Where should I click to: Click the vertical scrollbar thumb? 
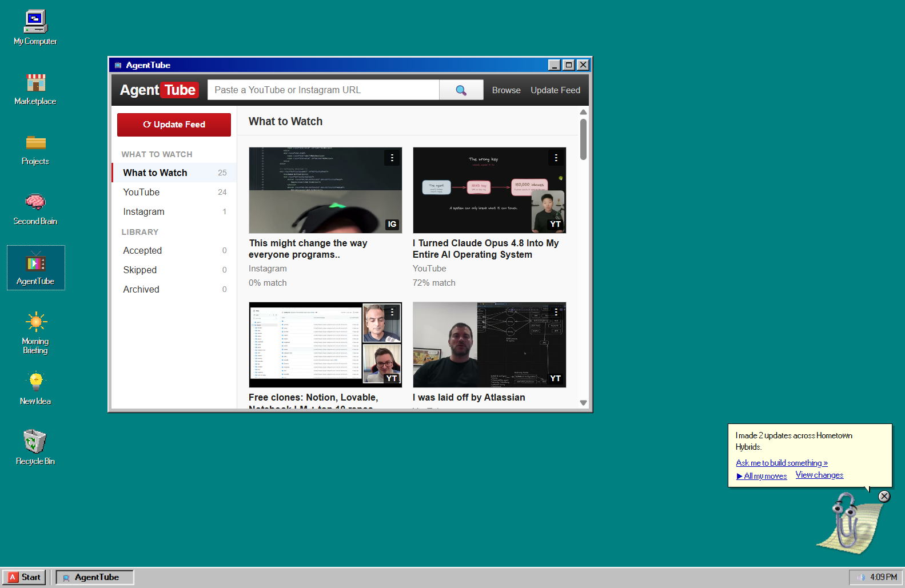click(x=583, y=139)
